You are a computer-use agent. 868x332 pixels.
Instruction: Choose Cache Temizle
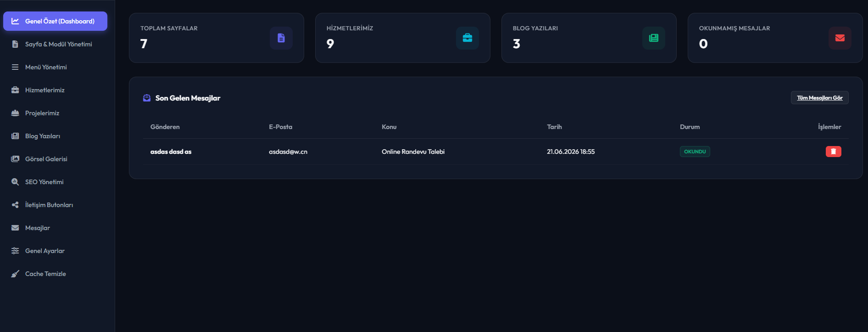[x=55, y=274]
